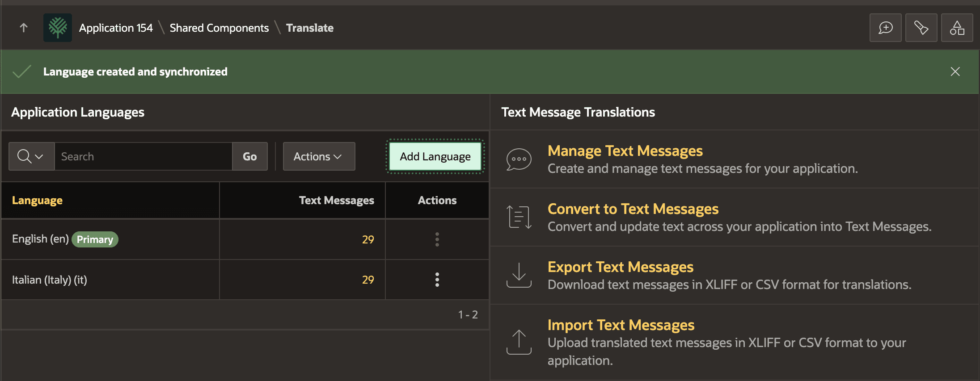
Task: Select the Italian (Italy) (it) row text
Action: (50, 280)
